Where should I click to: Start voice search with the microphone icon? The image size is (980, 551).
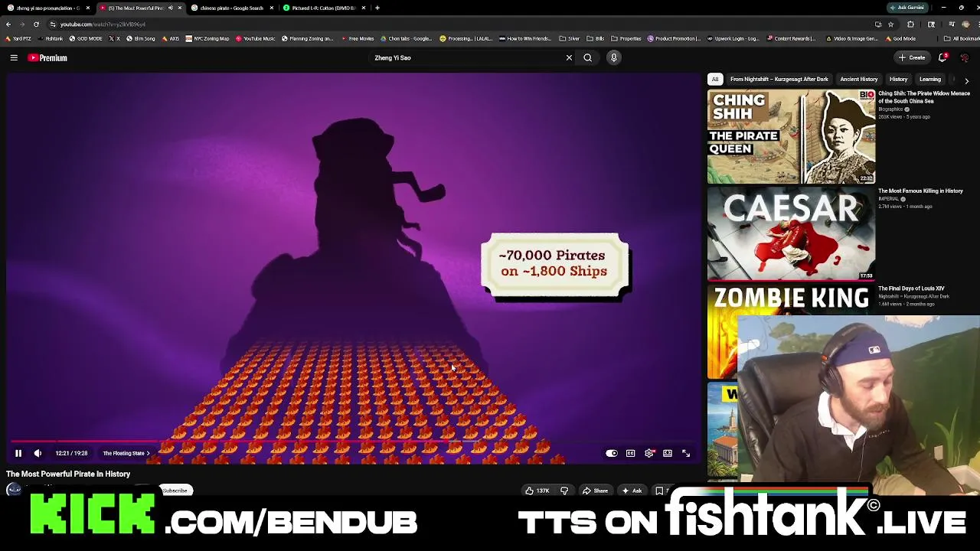613,57
